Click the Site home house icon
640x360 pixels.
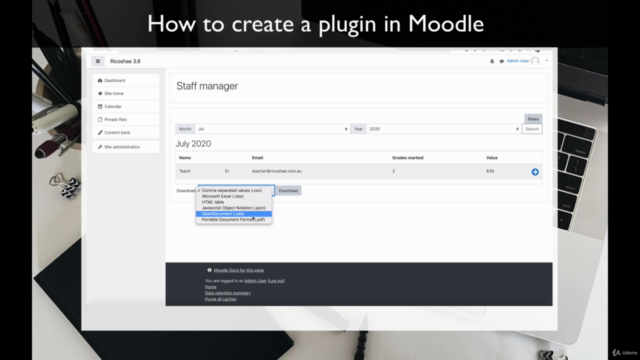[x=100, y=93]
